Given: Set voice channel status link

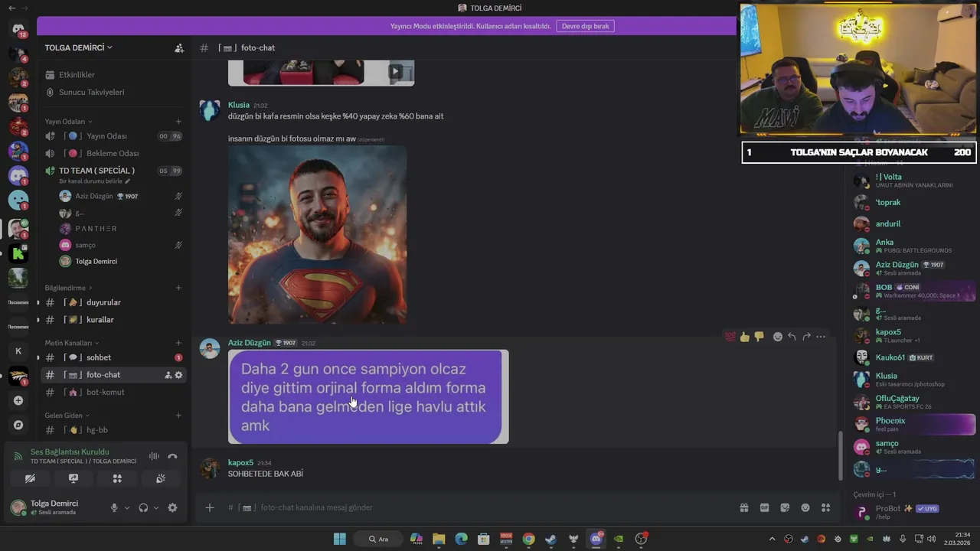Looking at the screenshot, I should 94,181.
